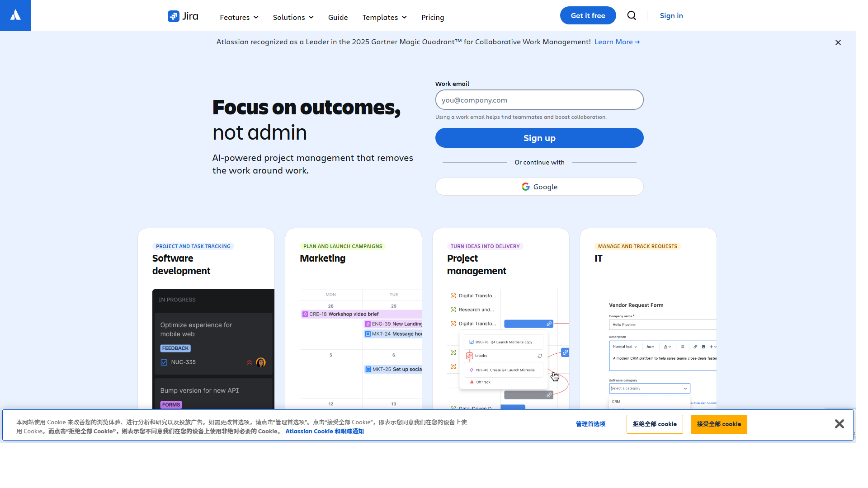The image size is (868, 488).
Task: Click the insert link icon in the Description toolbar
Action: tap(695, 347)
